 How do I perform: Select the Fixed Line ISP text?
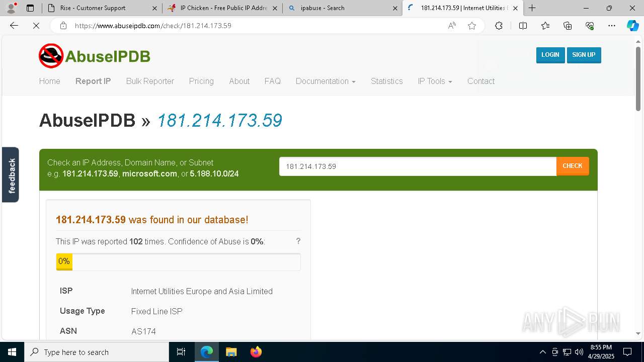pyautogui.click(x=156, y=311)
